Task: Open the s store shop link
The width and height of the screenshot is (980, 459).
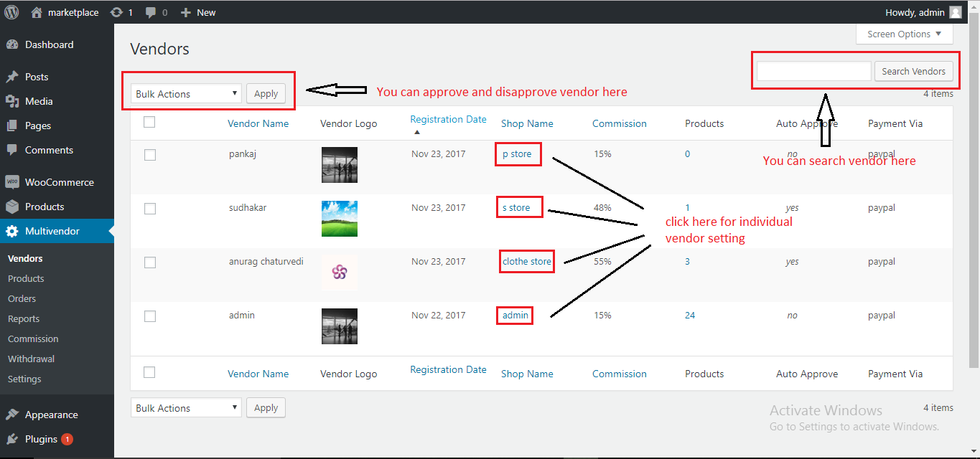Action: 516,208
